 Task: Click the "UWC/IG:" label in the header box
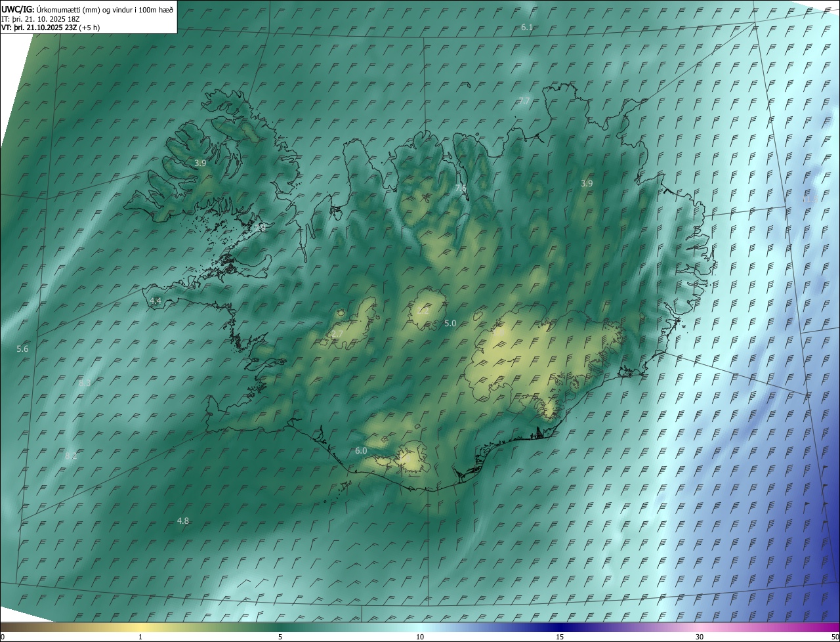[18, 9]
